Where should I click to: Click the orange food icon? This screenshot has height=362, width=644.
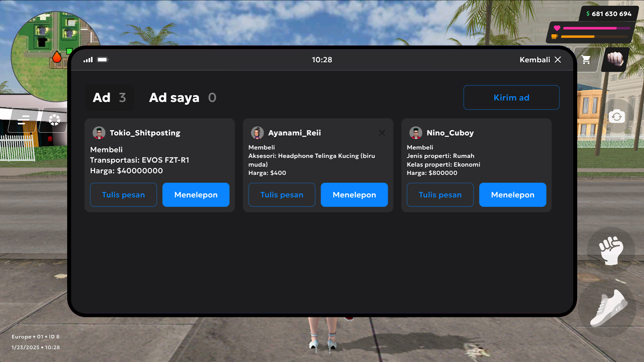coord(555,37)
